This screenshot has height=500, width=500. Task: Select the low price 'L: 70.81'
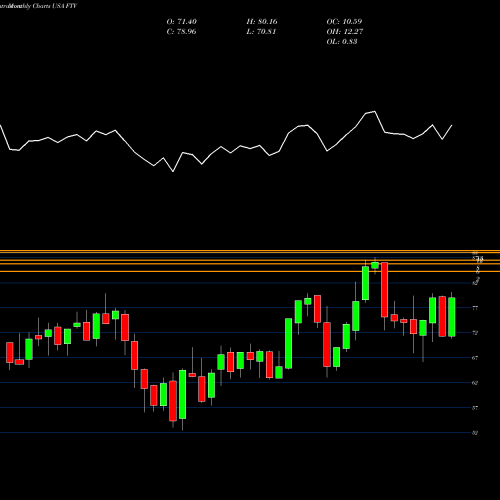coord(261,32)
